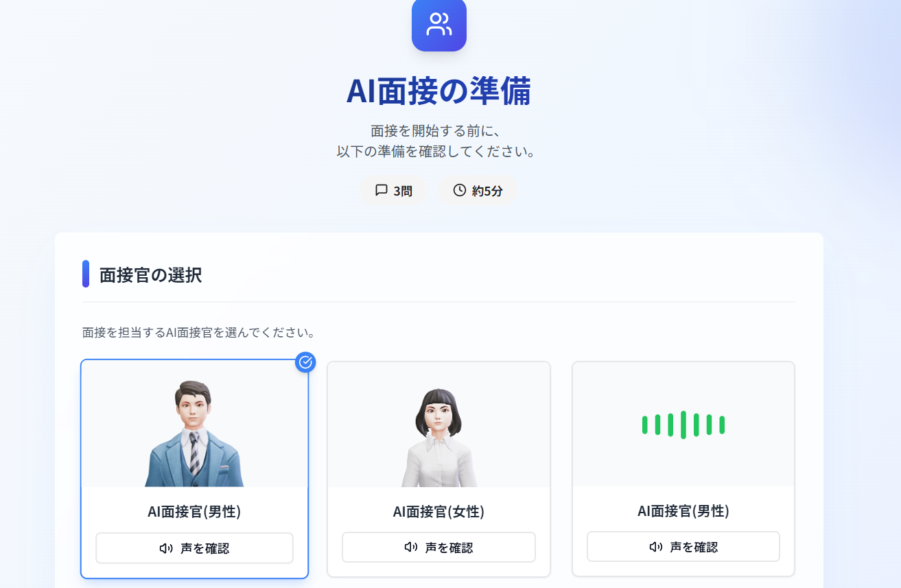Click the clock icon beside 約5分
The width and height of the screenshot is (901, 588).
pyautogui.click(x=460, y=190)
